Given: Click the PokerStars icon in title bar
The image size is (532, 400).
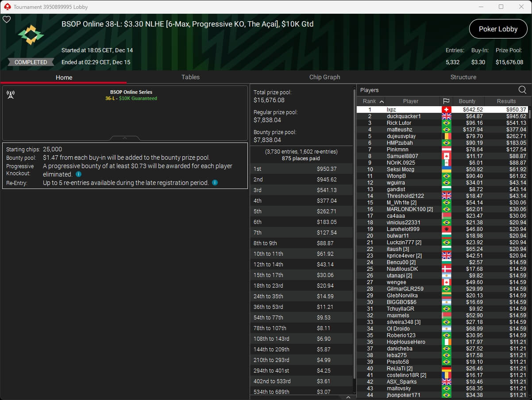Looking at the screenshot, I should pos(7,7).
